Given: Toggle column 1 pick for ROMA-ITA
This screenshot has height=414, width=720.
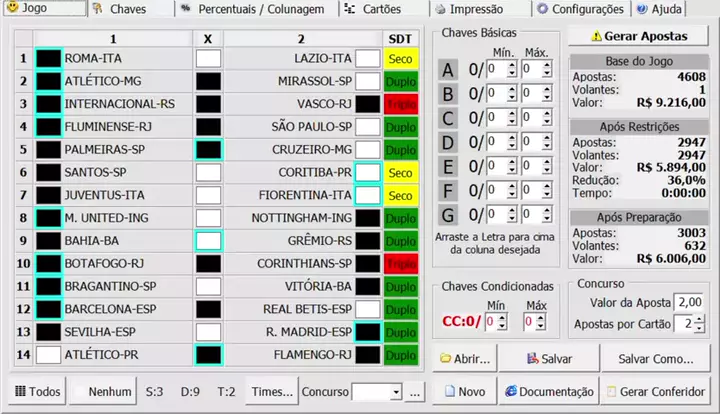Looking at the screenshot, I should click(49, 59).
